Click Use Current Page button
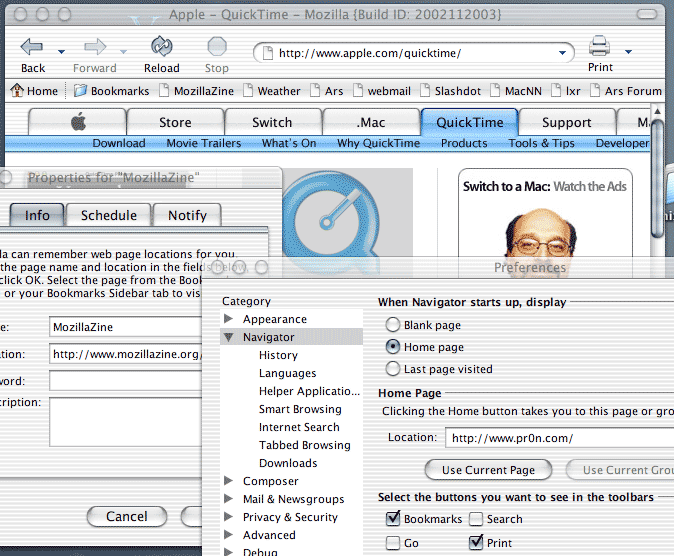The image size is (674, 556). 488,470
